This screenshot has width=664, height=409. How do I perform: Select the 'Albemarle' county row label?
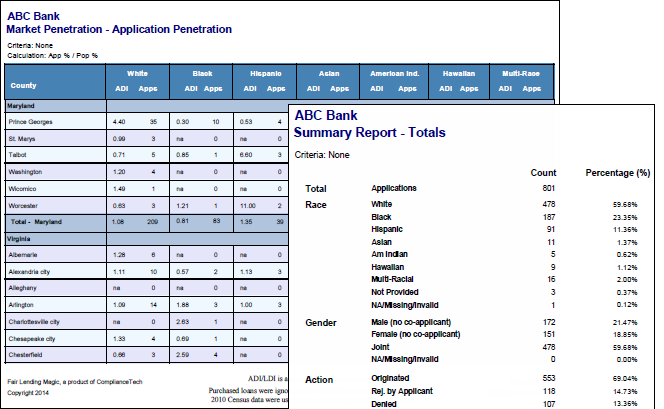tap(23, 255)
